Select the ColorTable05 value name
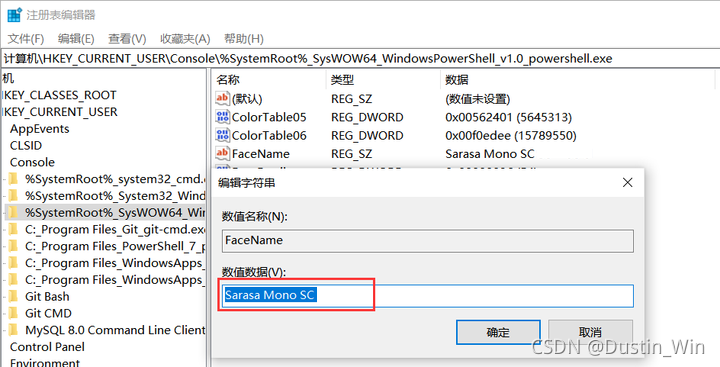The width and height of the screenshot is (720, 367). (x=269, y=117)
